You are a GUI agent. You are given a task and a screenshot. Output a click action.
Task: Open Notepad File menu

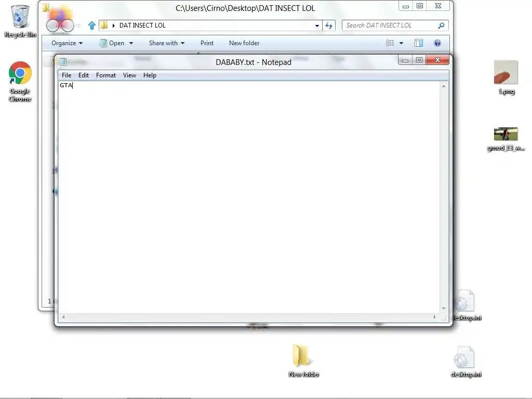coord(66,75)
